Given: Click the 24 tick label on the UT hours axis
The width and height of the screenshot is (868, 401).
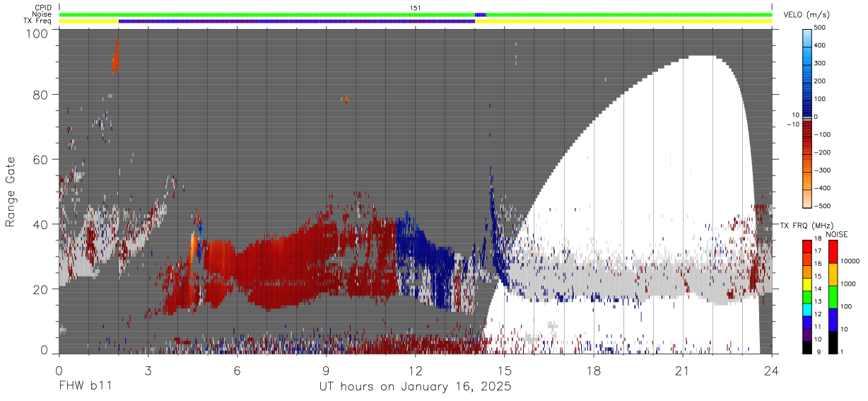Looking at the screenshot, I should click(x=772, y=370).
